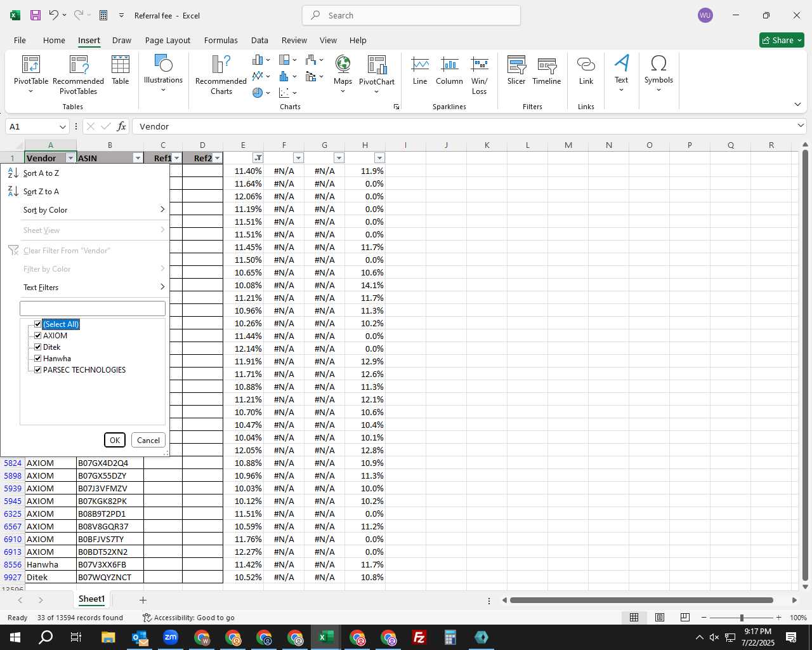
Task: Expand the Name Box dropdown
Action: pyautogui.click(x=62, y=126)
